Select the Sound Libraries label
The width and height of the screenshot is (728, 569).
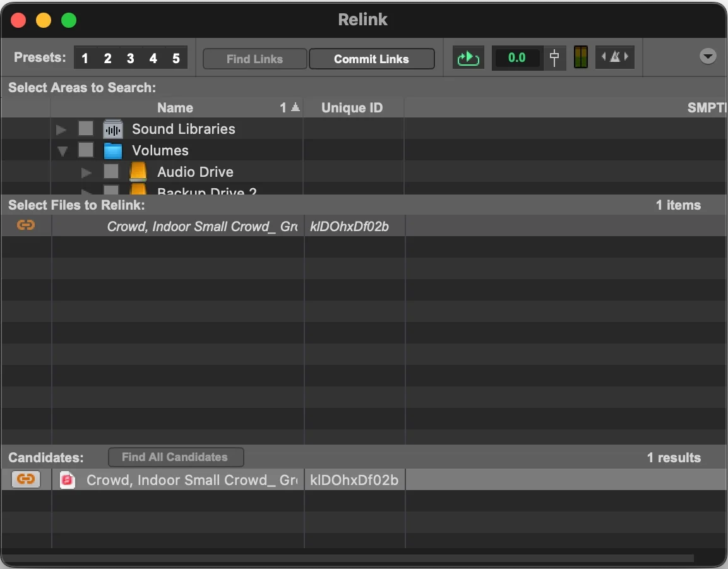point(183,129)
